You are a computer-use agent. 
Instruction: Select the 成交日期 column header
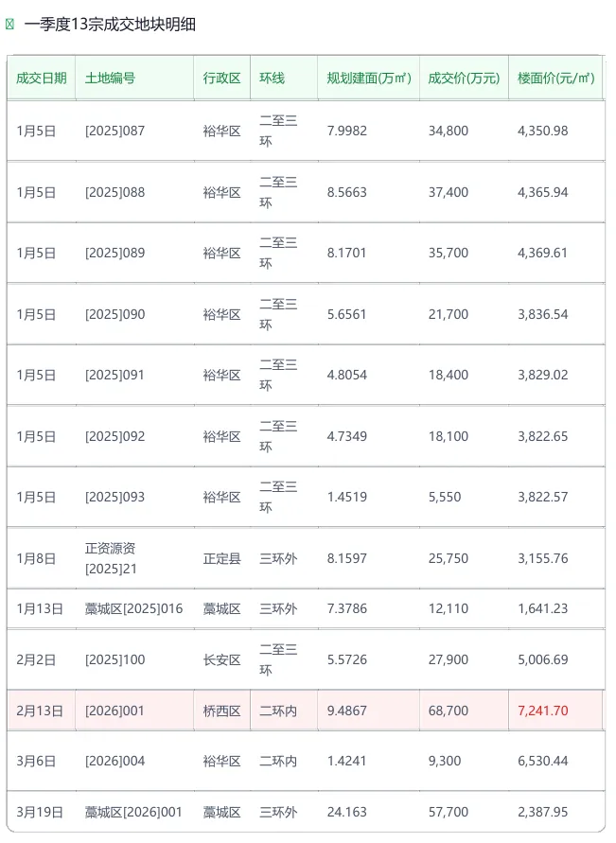(42, 78)
